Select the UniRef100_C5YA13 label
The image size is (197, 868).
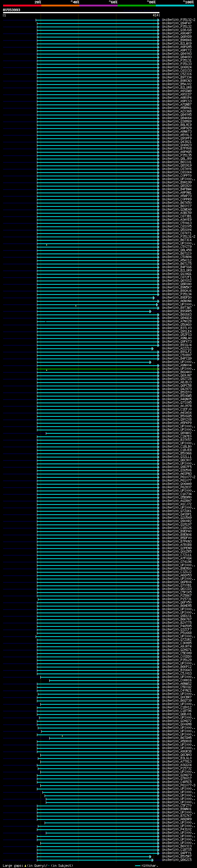[177, 223]
